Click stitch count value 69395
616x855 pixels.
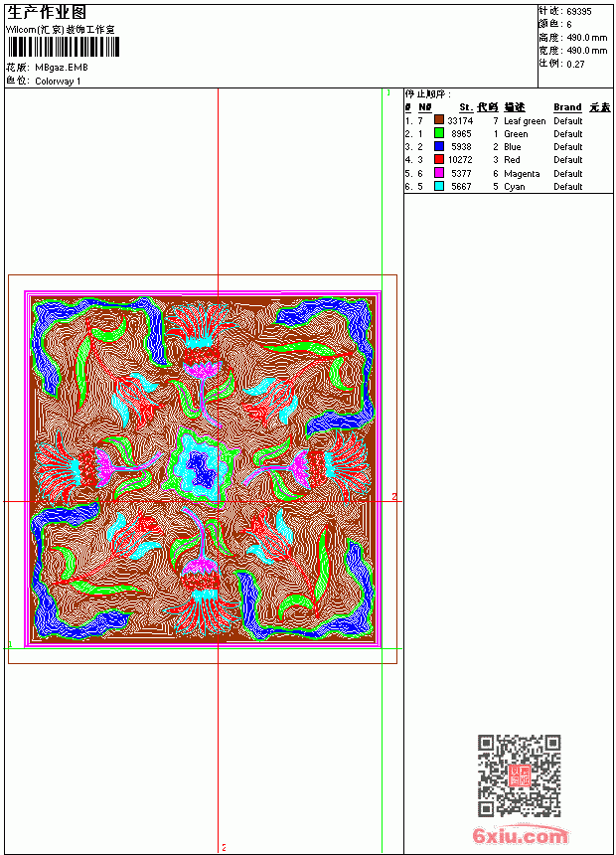579,12
